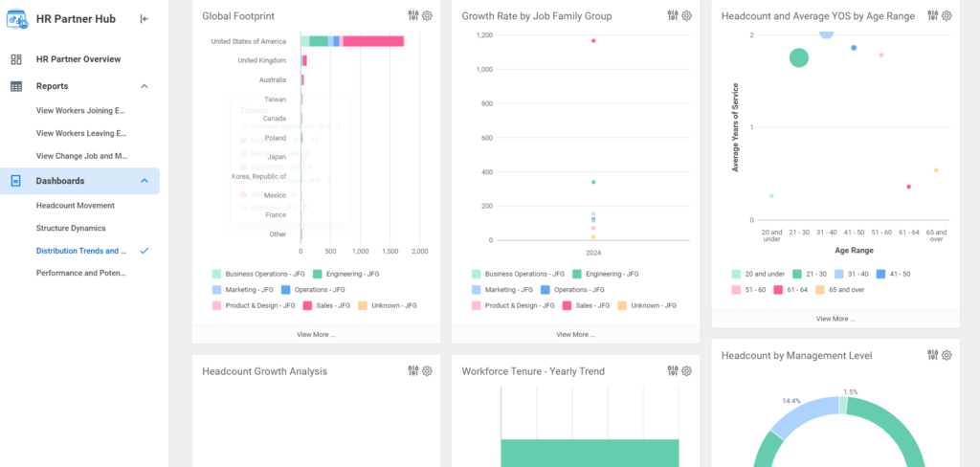Select the Reports menu item
The image size is (980, 467).
pos(53,86)
